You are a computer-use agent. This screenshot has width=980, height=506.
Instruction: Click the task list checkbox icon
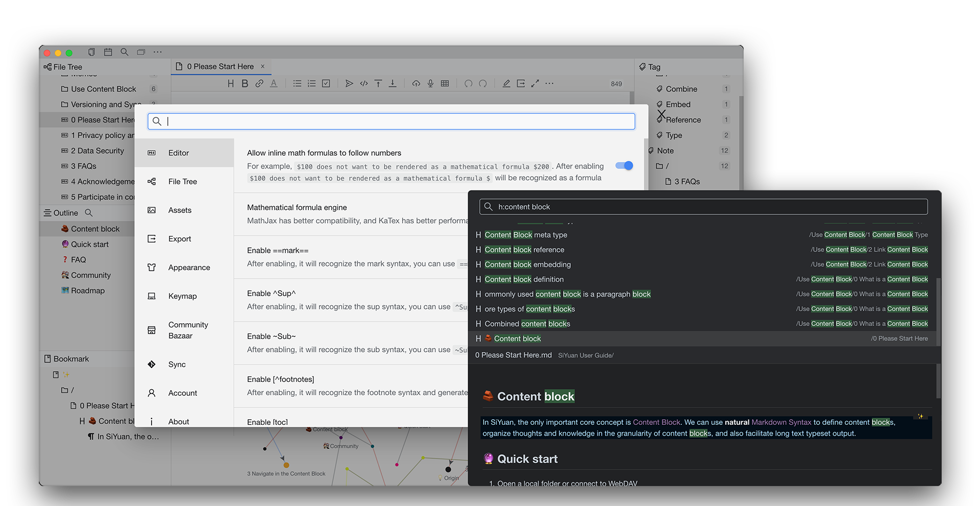326,84
